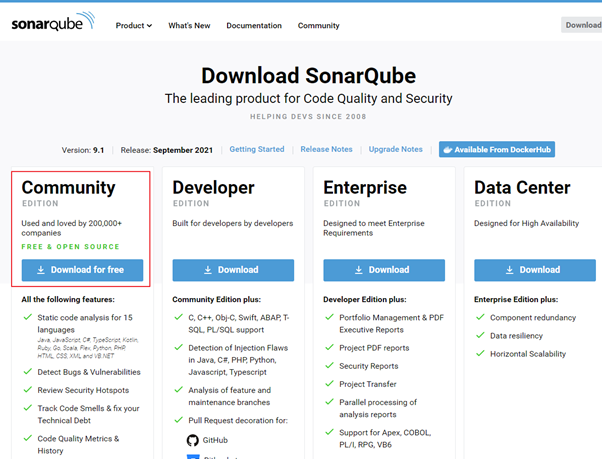The image size is (602, 459).
Task: Click the Developer Edition Download button
Action: tap(233, 270)
